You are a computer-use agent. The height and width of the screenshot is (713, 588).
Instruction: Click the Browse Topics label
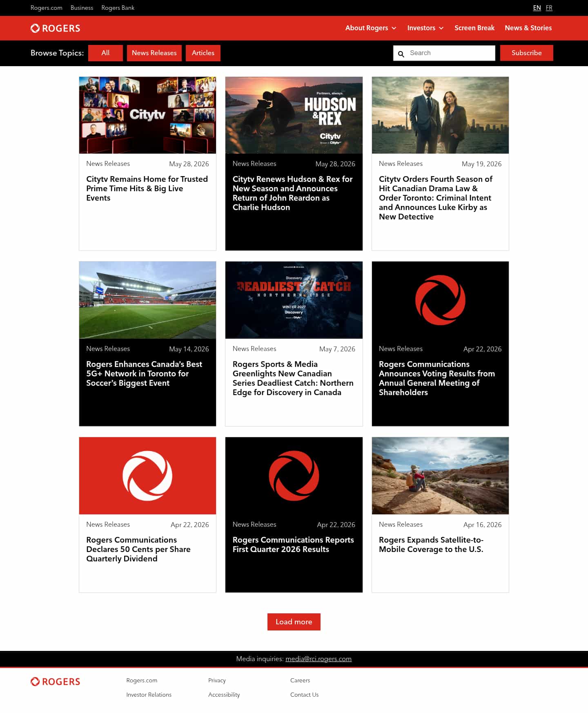(57, 53)
